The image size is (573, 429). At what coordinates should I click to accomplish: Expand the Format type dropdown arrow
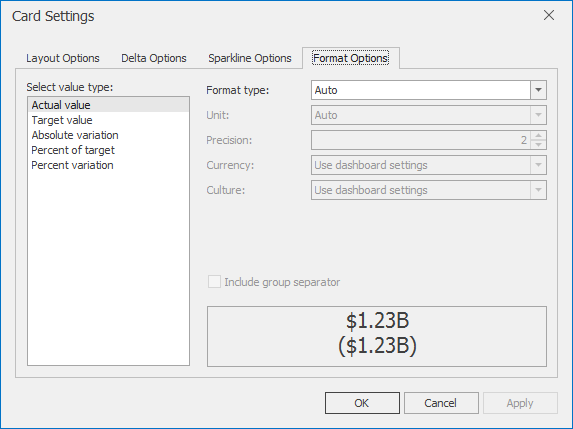click(538, 90)
